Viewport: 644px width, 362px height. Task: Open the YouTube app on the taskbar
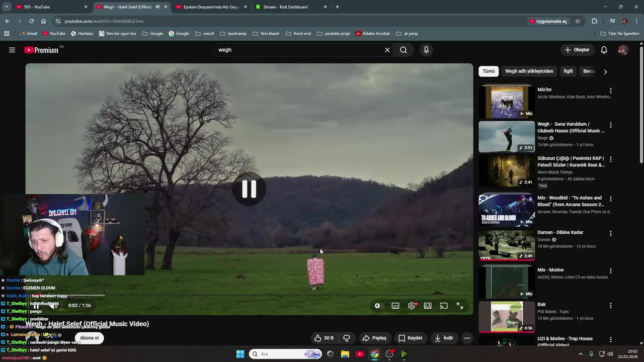[360, 354]
